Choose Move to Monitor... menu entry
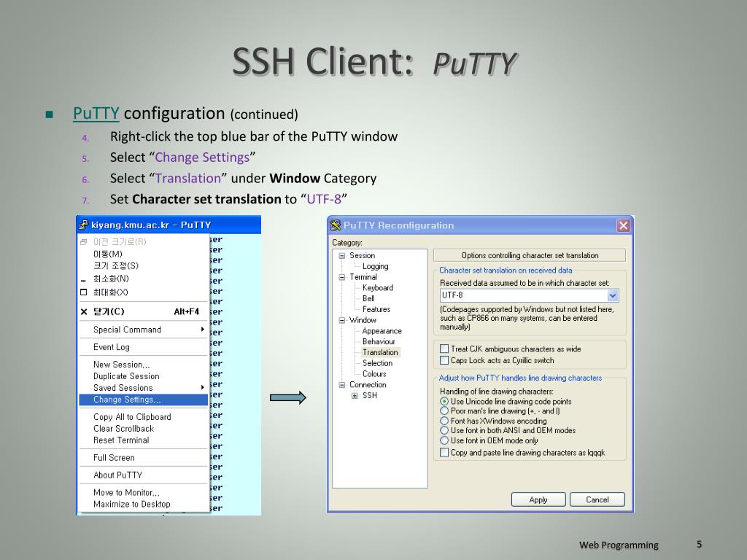Viewport: 747px width, 560px height. [144, 492]
